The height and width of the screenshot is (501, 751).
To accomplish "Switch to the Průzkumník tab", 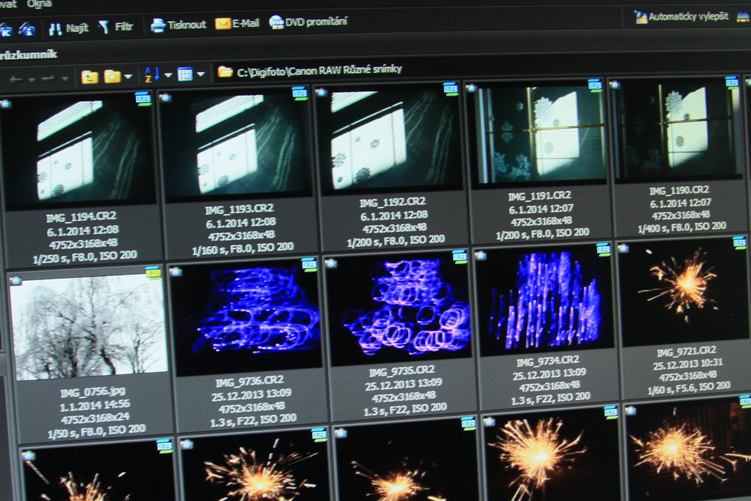I will pos(28,55).
